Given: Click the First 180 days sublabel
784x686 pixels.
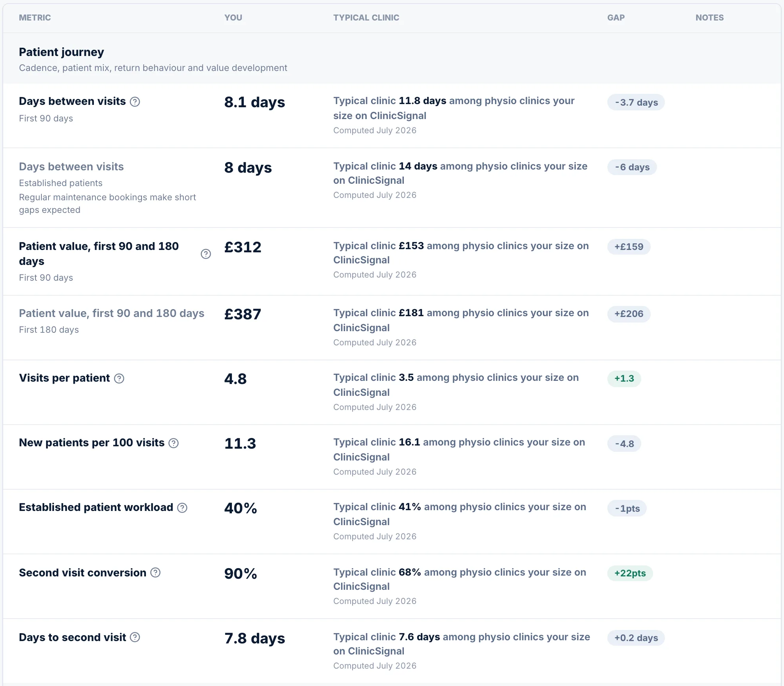Looking at the screenshot, I should [x=49, y=330].
